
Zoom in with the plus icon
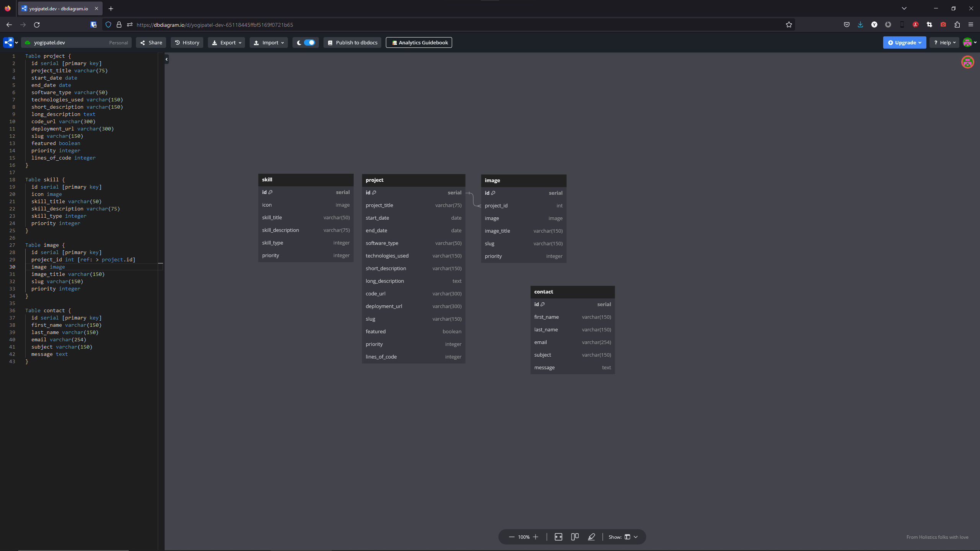coord(536,537)
